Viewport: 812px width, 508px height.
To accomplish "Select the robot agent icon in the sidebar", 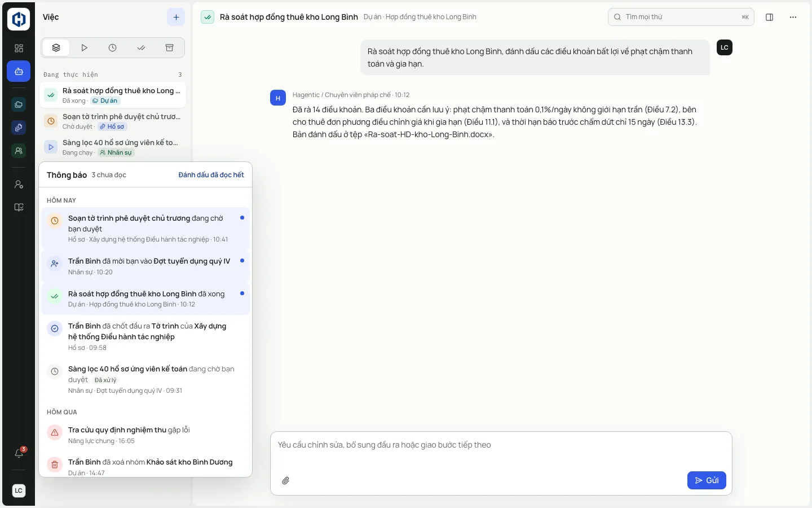I will [x=19, y=72].
